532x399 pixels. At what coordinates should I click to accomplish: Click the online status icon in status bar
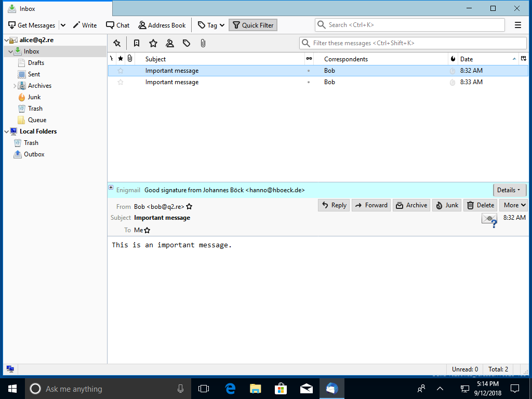pyautogui.click(x=10, y=369)
